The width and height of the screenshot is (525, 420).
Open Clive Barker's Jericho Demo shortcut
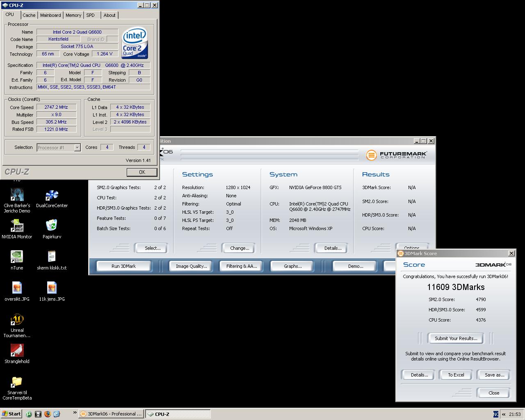click(17, 195)
